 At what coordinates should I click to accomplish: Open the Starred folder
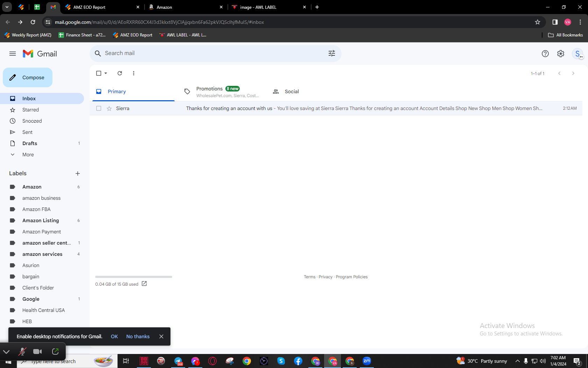42,110
